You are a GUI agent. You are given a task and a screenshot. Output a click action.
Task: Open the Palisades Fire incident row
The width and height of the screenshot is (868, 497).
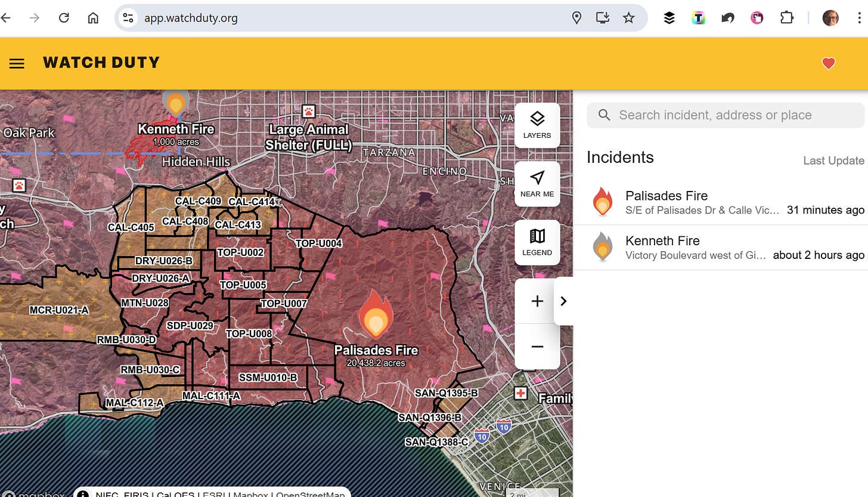tap(720, 202)
